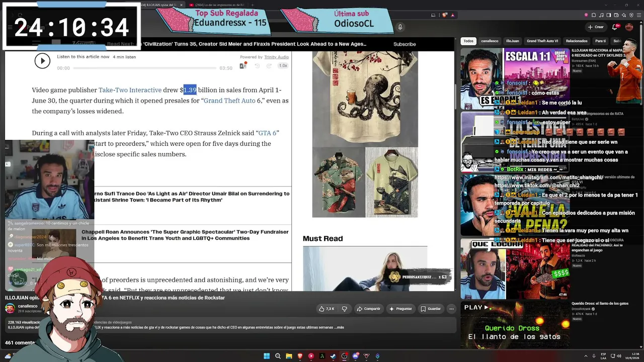Open the YouTube account avatar menu
644x362 pixels.
[630, 27]
